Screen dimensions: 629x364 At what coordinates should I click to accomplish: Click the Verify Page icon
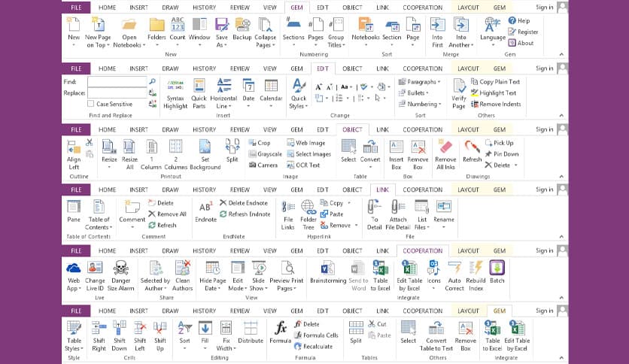pos(458,86)
